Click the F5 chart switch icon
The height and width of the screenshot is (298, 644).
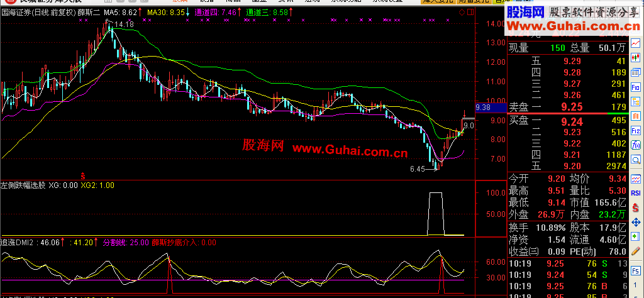[x=636, y=270]
